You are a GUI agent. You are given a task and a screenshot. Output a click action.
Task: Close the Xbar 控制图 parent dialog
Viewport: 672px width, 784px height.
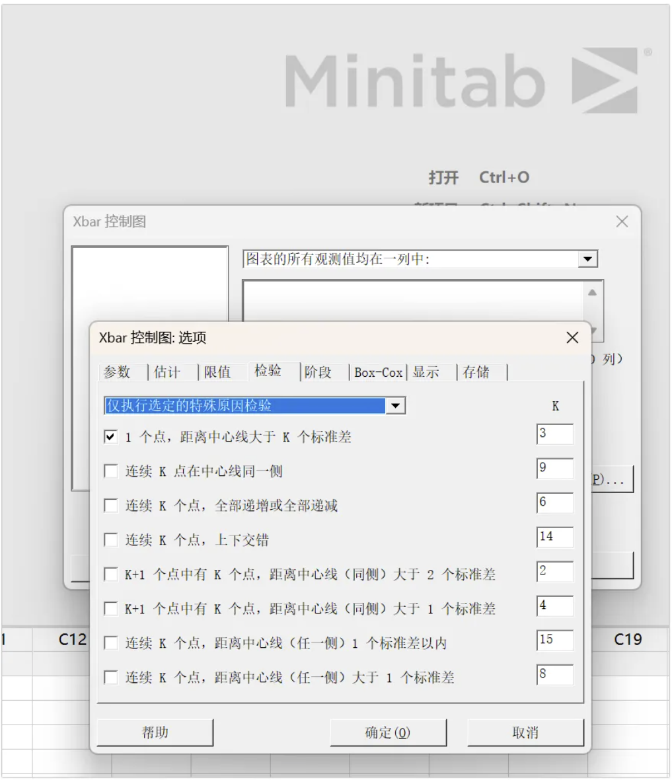coord(622,221)
